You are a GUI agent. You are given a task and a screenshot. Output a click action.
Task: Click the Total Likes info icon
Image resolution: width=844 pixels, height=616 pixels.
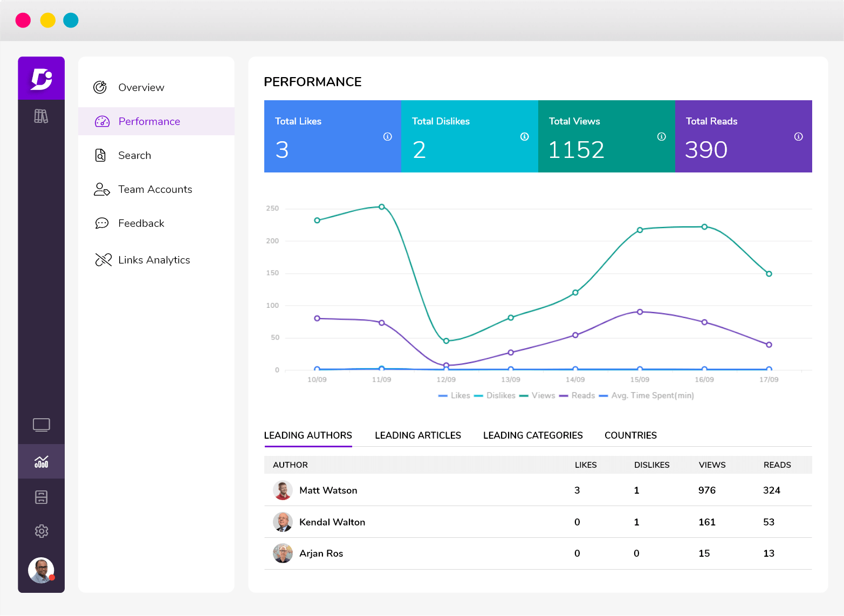point(387,137)
